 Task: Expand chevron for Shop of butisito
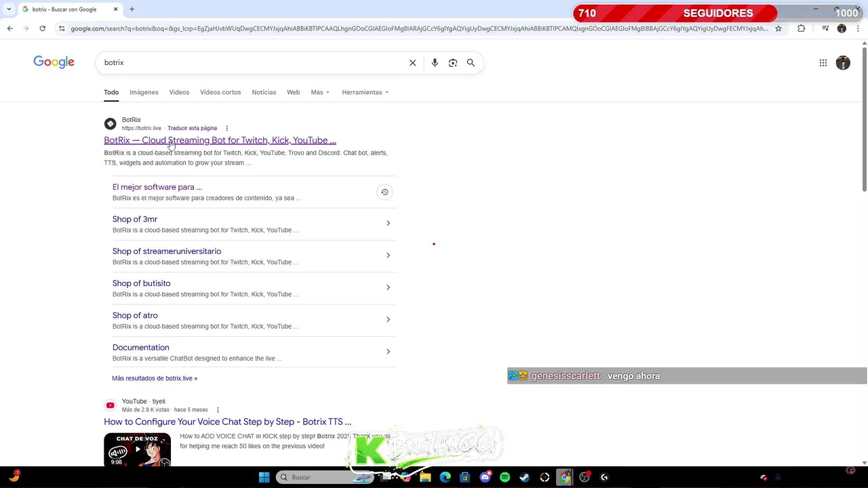tap(388, 287)
